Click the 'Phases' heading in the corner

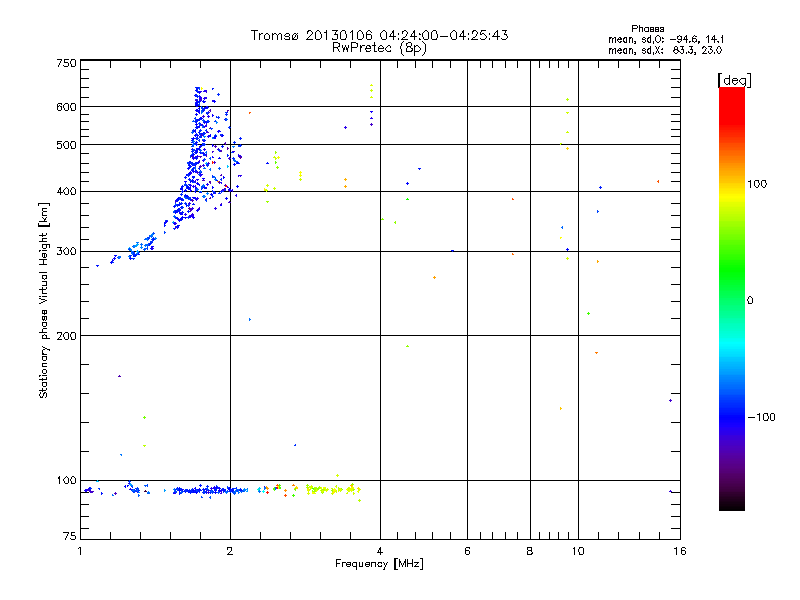(x=647, y=29)
